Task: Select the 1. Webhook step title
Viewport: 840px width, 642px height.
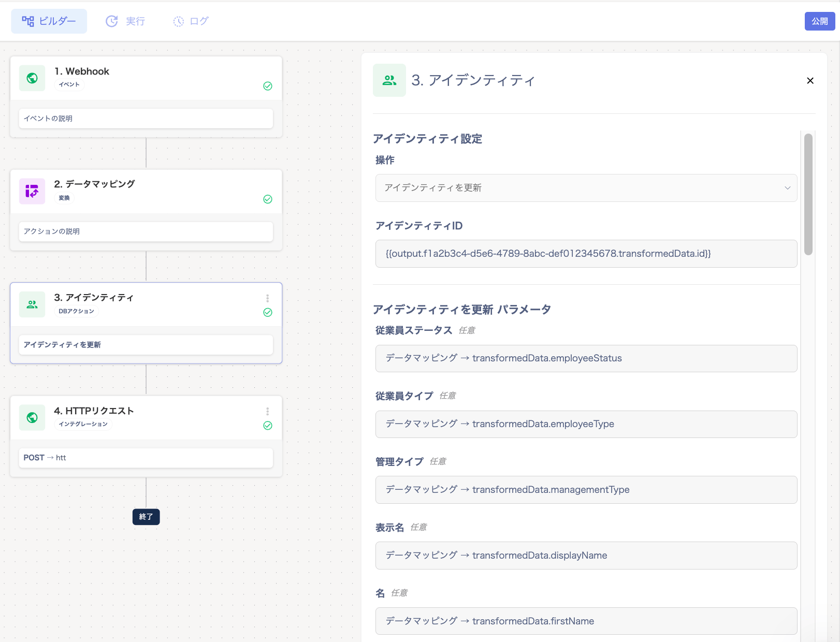Action: tap(82, 71)
